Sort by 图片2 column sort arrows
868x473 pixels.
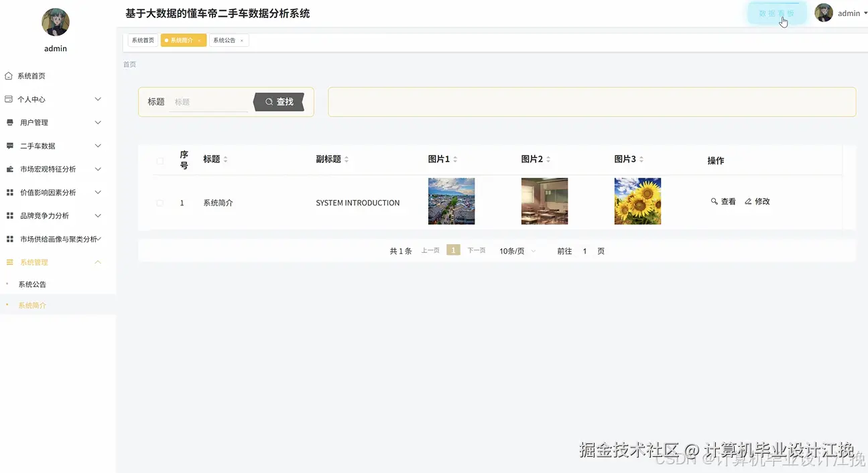pyautogui.click(x=548, y=160)
